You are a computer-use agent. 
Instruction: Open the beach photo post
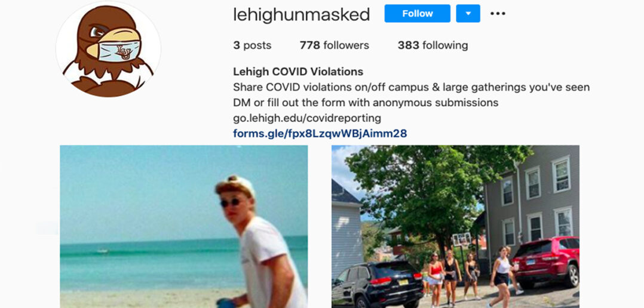183,226
